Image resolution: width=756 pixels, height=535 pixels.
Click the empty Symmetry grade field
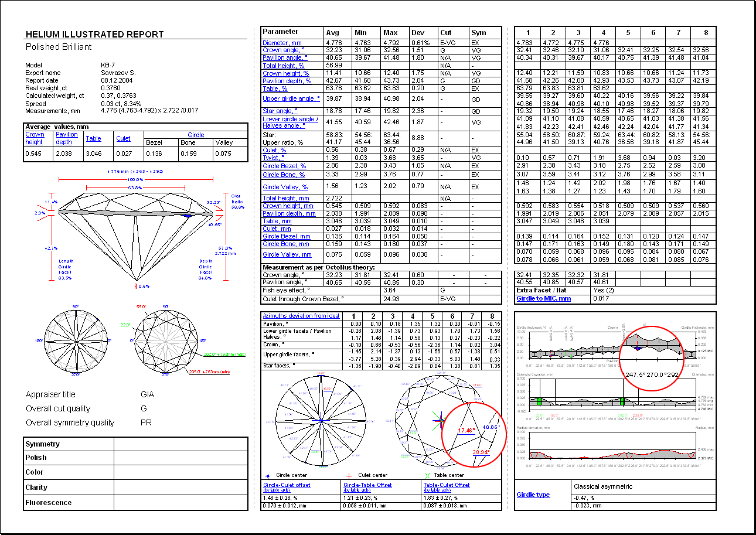181,444
